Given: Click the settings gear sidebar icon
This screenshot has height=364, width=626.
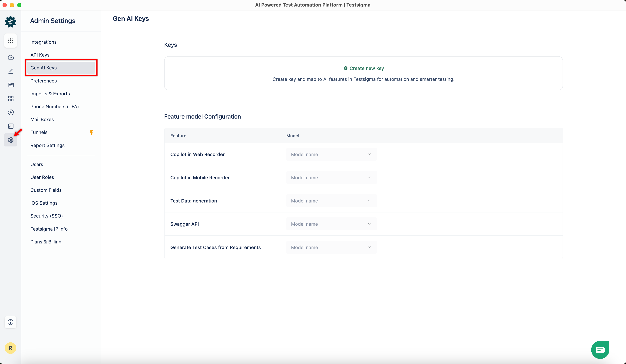Looking at the screenshot, I should [x=11, y=140].
